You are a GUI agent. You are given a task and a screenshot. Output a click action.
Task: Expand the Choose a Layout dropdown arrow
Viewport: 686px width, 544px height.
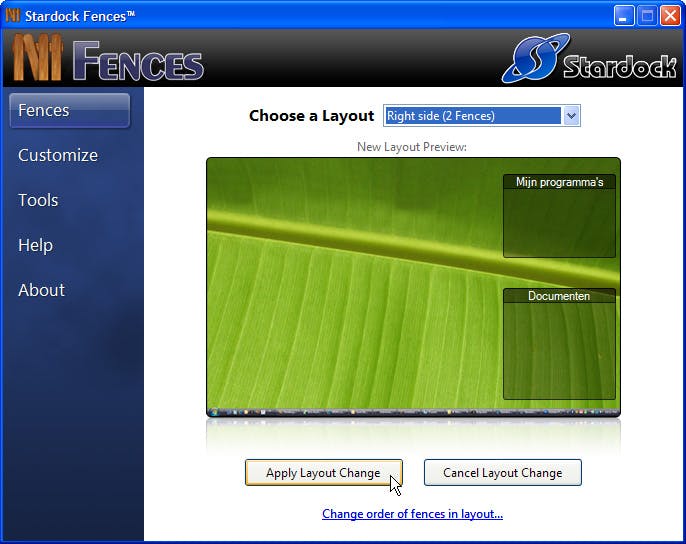(x=571, y=116)
